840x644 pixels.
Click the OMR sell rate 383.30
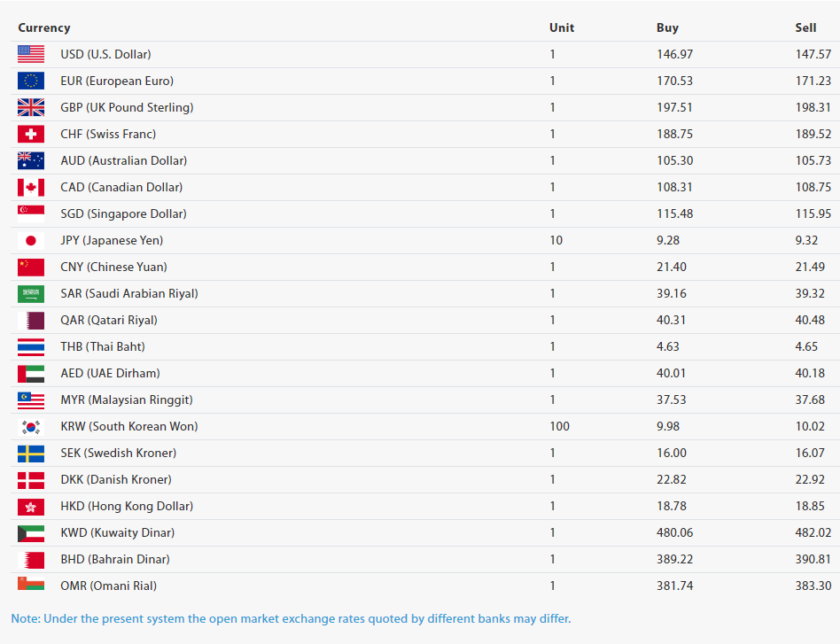[813, 586]
